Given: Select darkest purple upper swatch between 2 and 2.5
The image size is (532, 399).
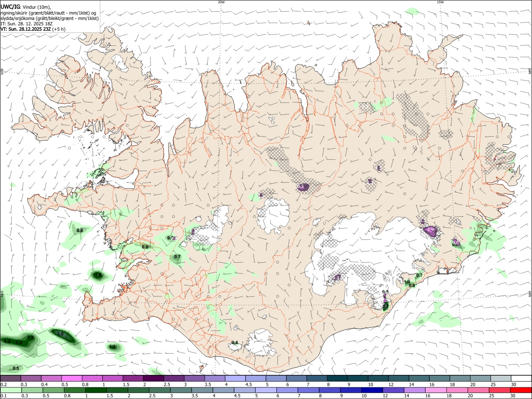Looking at the screenshot, I should click(x=153, y=379).
